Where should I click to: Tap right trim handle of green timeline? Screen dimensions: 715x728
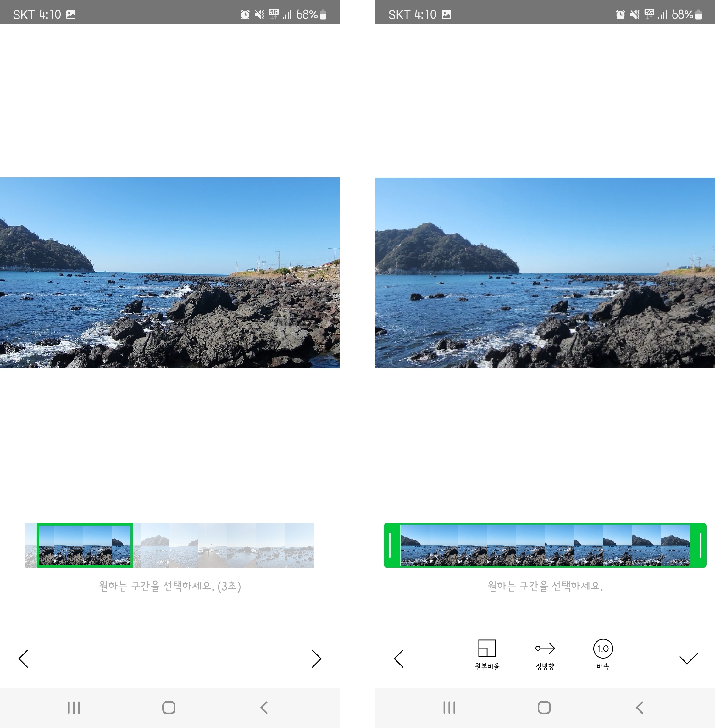(x=700, y=545)
